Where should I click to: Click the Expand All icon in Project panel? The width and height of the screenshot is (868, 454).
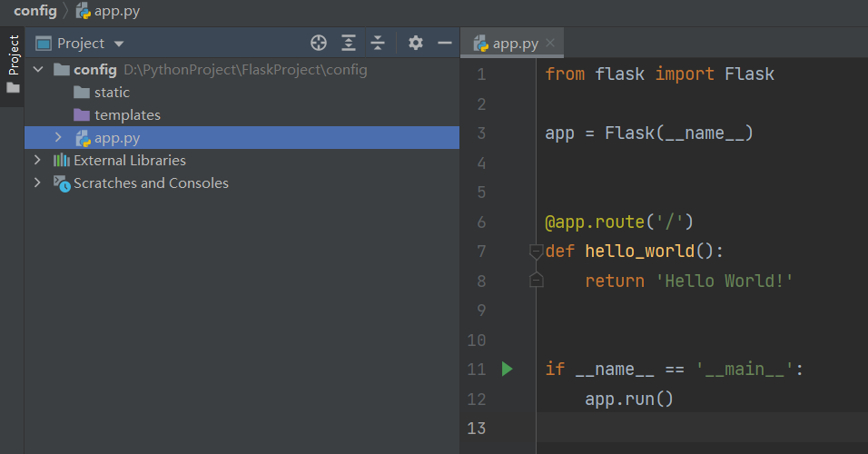click(348, 43)
